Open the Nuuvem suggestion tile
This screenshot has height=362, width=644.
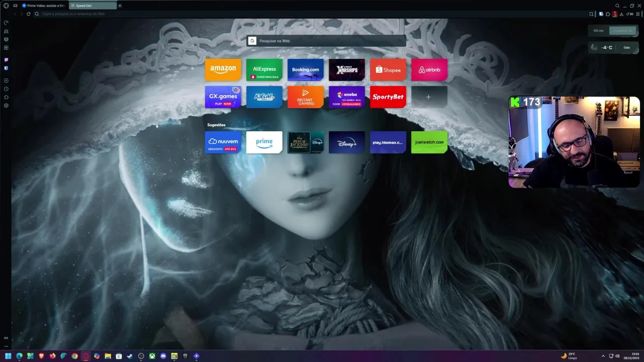[223, 142]
